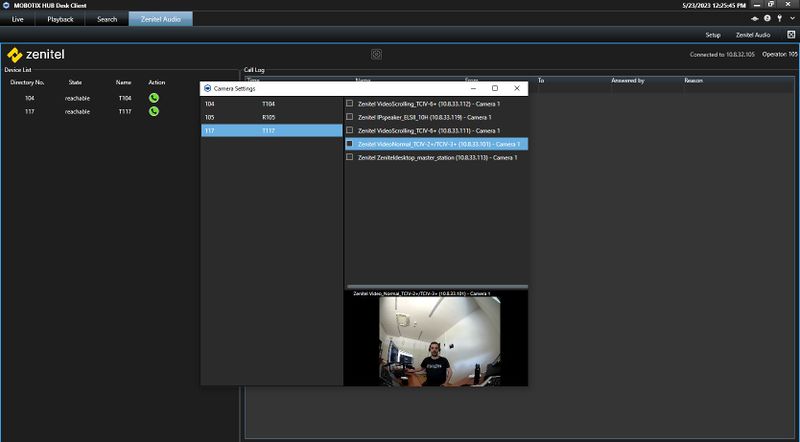Click the Zenitel logo
This screenshot has width=800, height=442.
[x=36, y=55]
